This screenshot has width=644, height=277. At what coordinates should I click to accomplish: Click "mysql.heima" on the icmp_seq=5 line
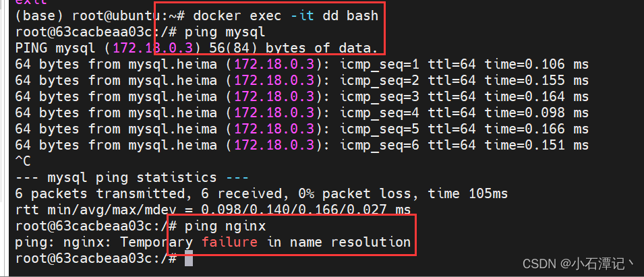coord(173,129)
